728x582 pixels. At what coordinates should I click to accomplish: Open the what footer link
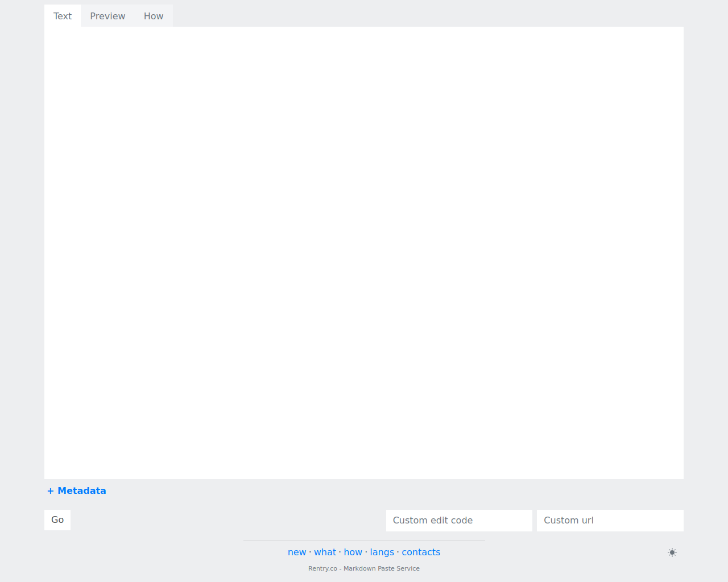tap(325, 552)
